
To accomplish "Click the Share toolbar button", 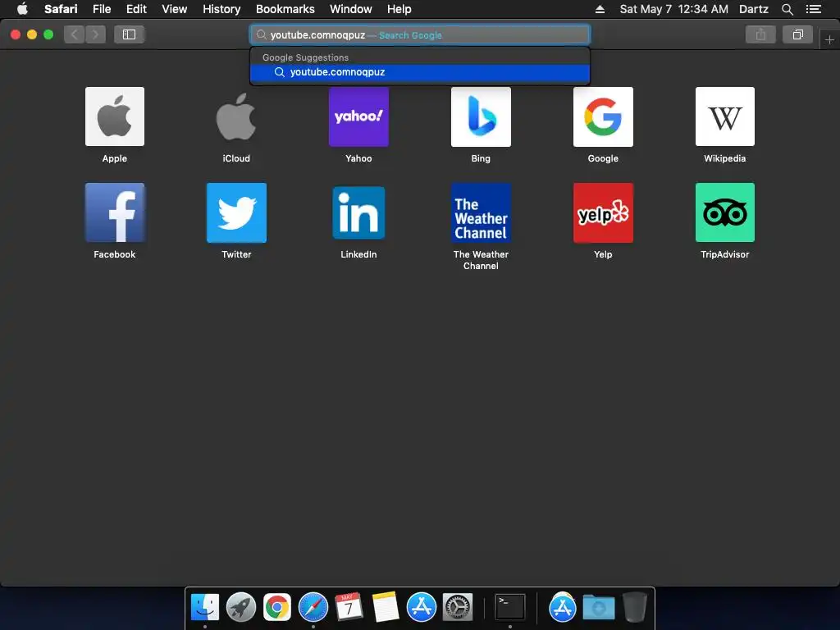I will coord(760,34).
